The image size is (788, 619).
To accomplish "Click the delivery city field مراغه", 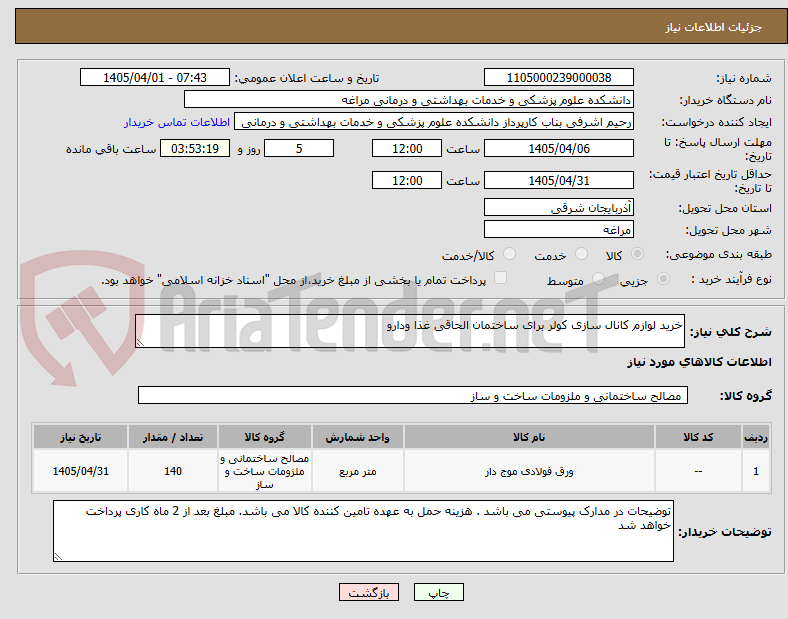I will (559, 230).
